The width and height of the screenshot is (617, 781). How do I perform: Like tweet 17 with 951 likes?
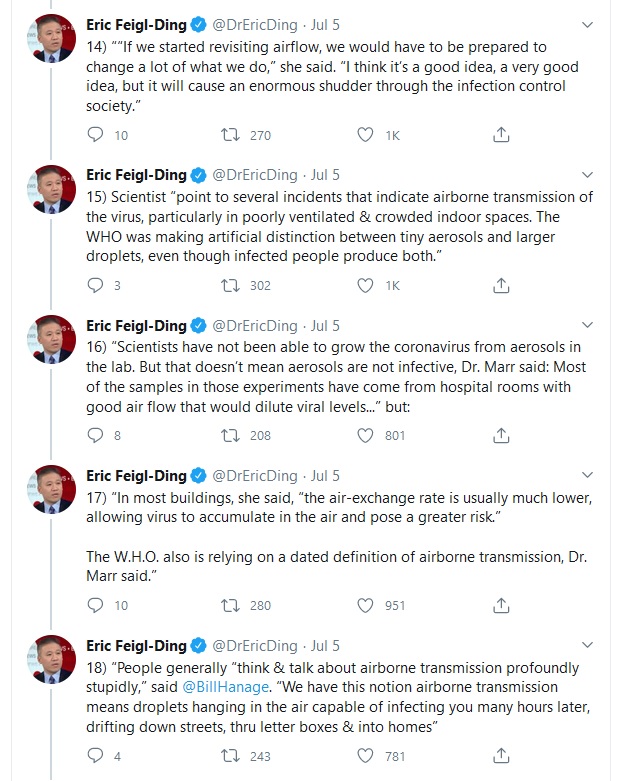(366, 605)
